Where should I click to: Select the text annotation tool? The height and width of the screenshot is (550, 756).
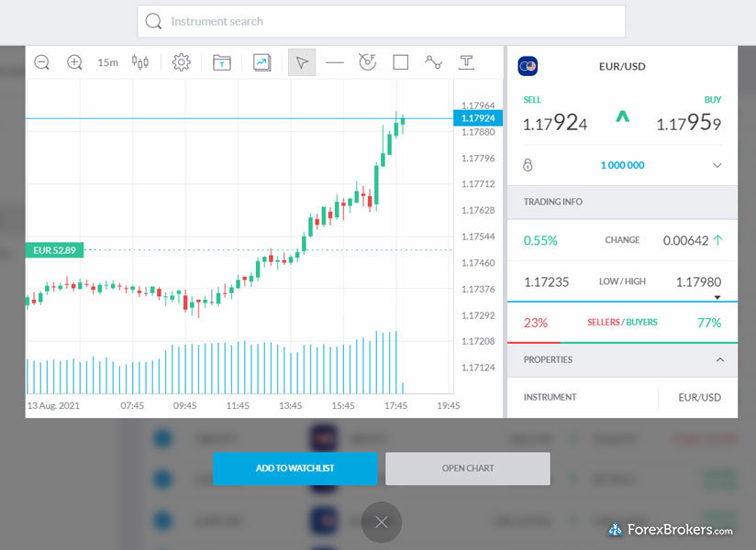467,62
